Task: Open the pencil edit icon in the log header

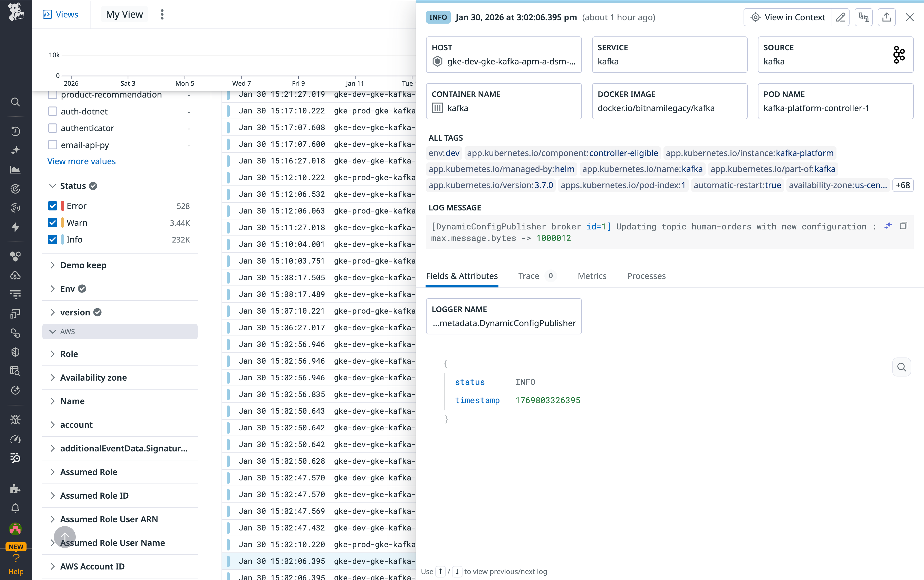Action: [x=841, y=17]
